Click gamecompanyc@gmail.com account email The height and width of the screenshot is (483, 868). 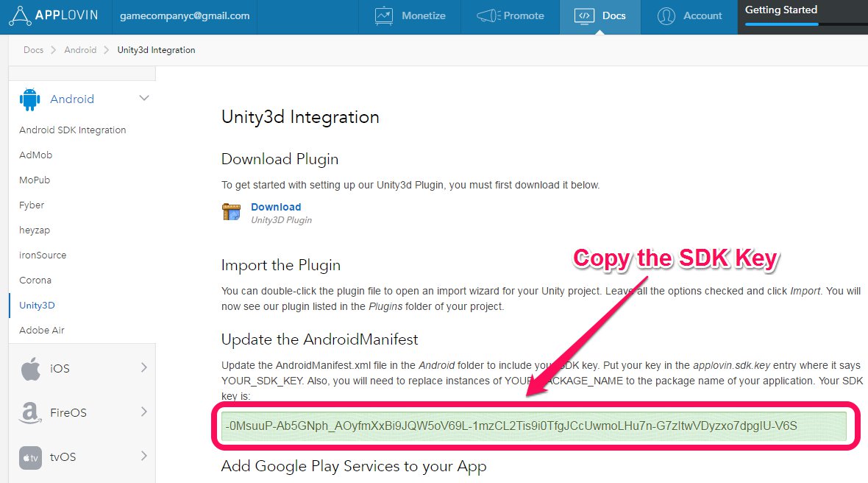click(x=185, y=16)
